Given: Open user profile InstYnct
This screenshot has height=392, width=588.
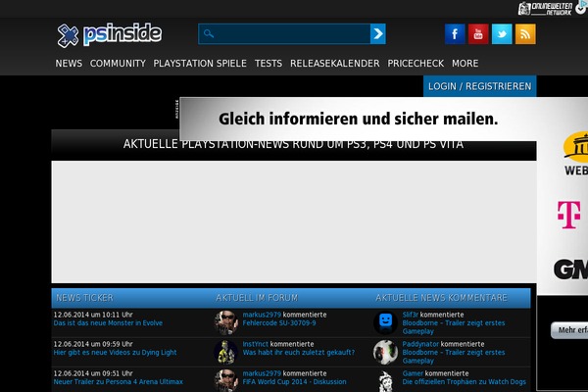Looking at the screenshot, I should click(256, 344).
